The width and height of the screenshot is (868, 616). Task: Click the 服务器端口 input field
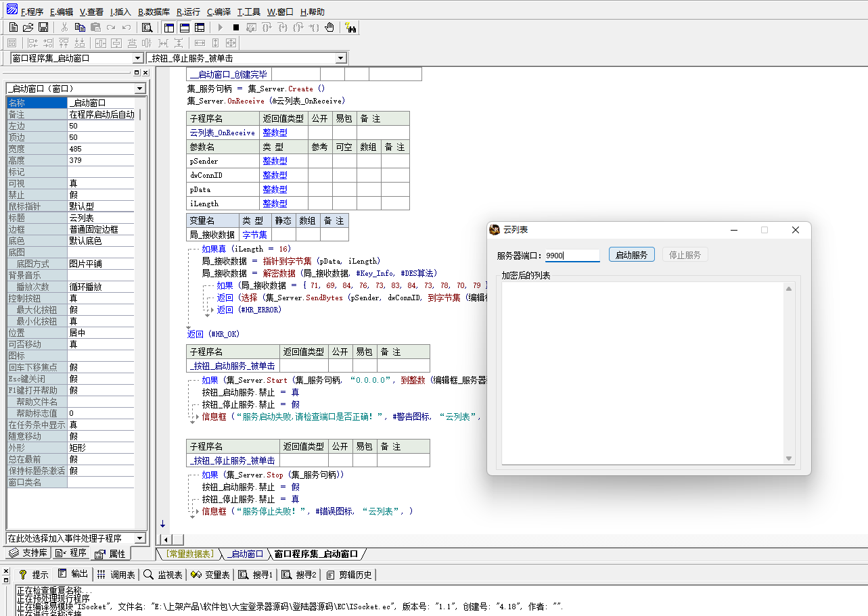point(572,256)
